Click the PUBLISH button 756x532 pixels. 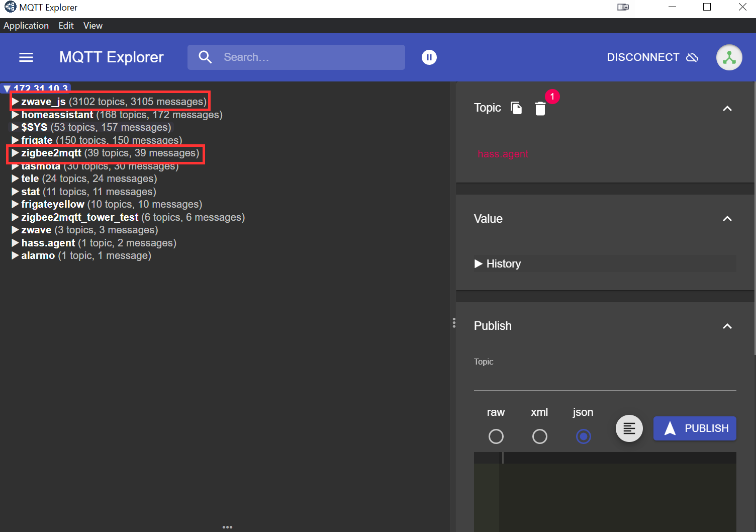[695, 428]
